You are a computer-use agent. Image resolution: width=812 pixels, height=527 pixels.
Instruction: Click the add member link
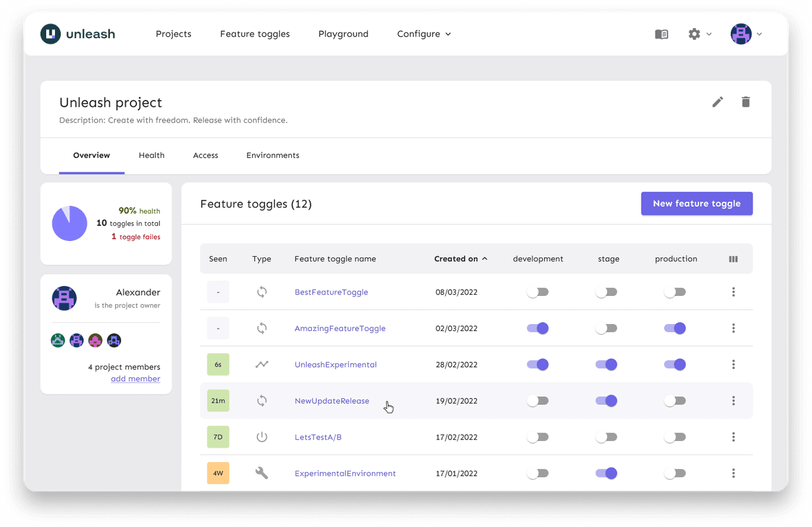(136, 379)
